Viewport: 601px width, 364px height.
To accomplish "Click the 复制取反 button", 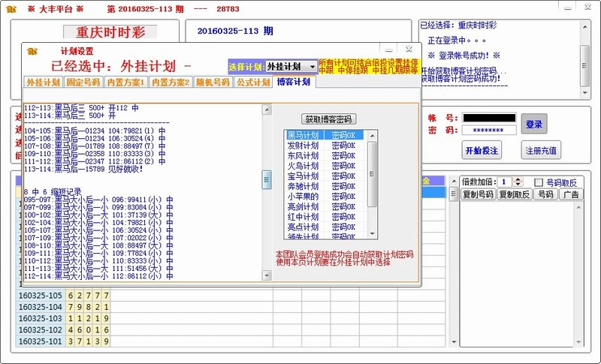I will click(x=514, y=194).
